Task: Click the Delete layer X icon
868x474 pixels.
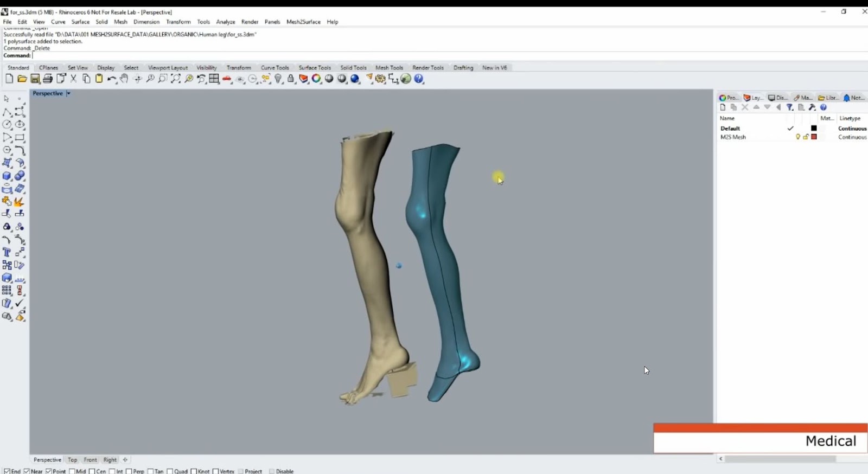Action: (745, 107)
